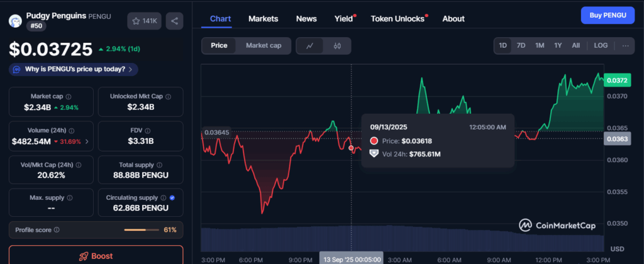This screenshot has height=264, width=644.
Task: Click the 0.0363 crosshair price label
Action: click(x=617, y=139)
